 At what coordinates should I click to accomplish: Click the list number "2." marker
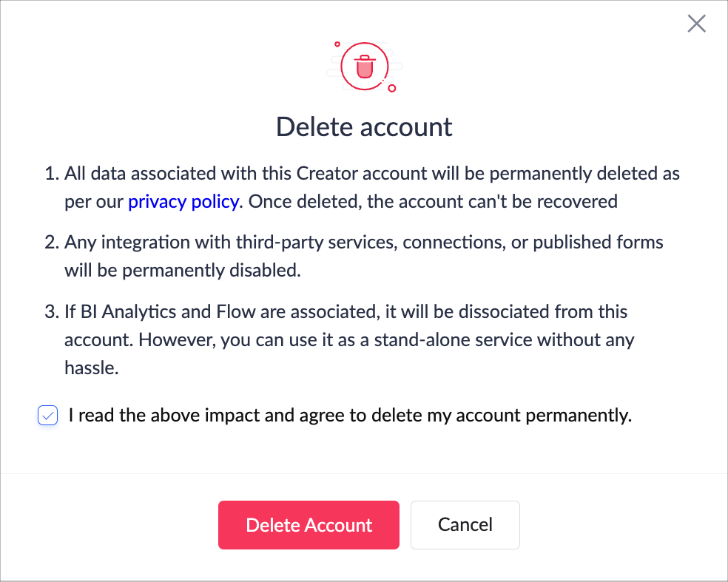coord(51,243)
